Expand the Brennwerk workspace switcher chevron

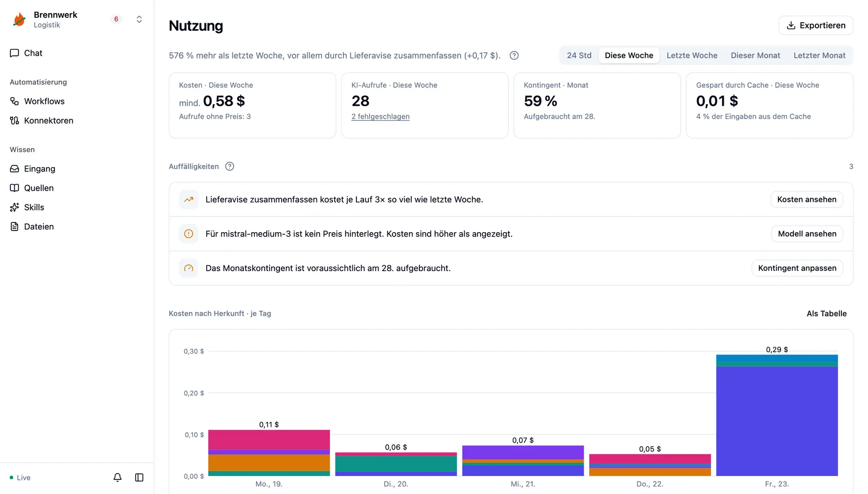tap(139, 20)
